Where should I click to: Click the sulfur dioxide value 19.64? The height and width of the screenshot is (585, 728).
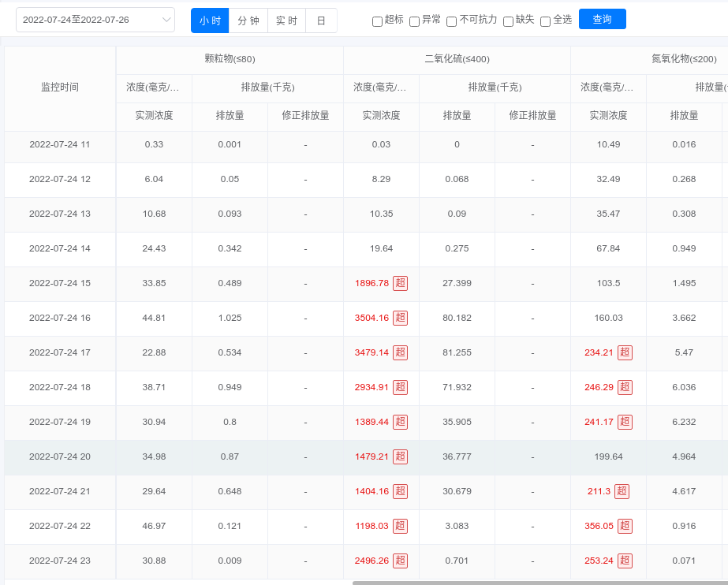(381, 248)
